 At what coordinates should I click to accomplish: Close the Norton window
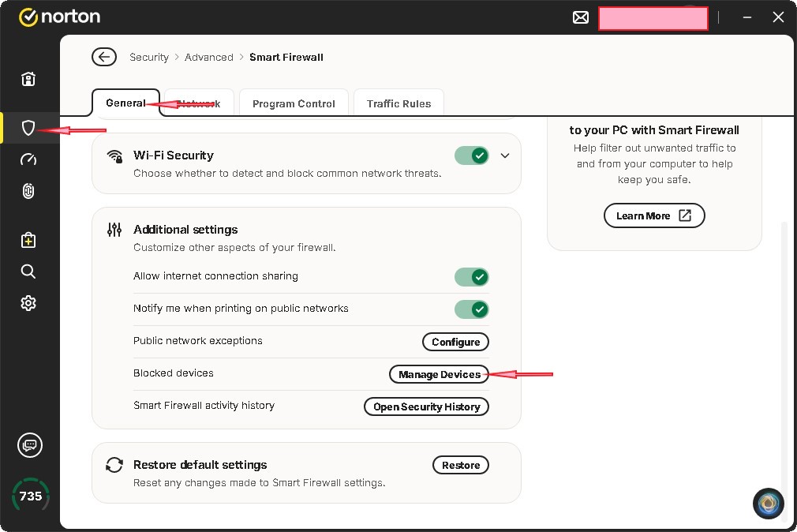(x=778, y=17)
